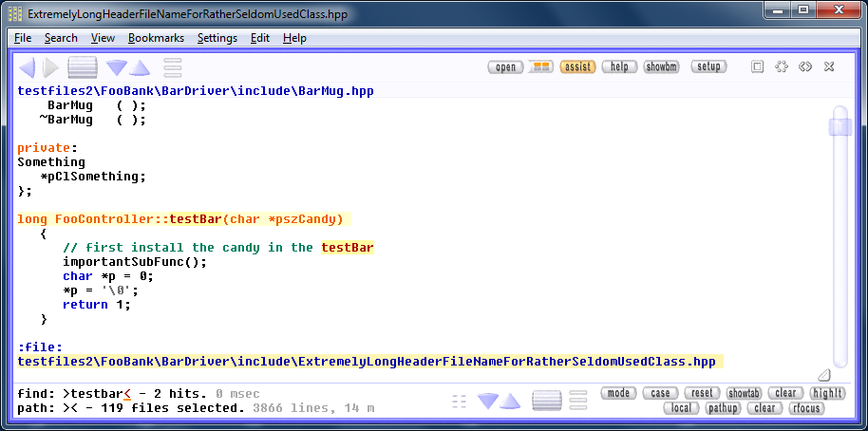Open the Bookmarks menu
Image resolution: width=868 pixels, height=431 pixels.
156,38
